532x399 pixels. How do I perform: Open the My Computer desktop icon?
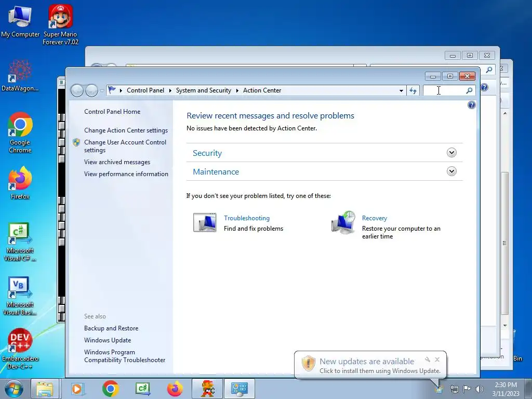point(20,21)
